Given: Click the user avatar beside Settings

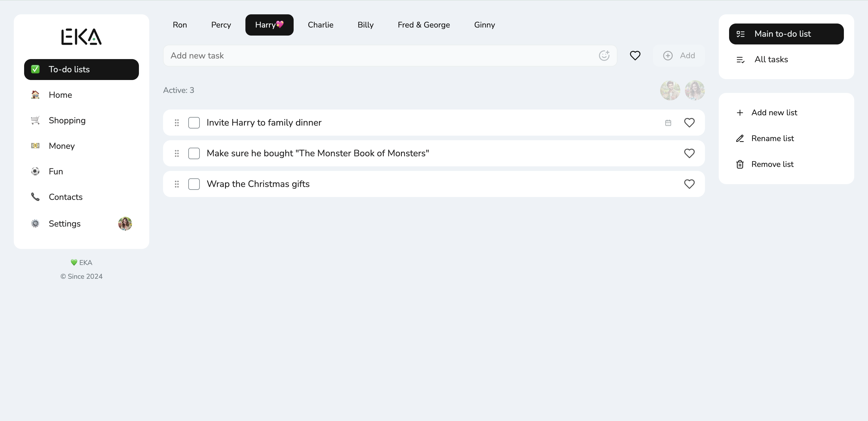Looking at the screenshot, I should point(125,223).
